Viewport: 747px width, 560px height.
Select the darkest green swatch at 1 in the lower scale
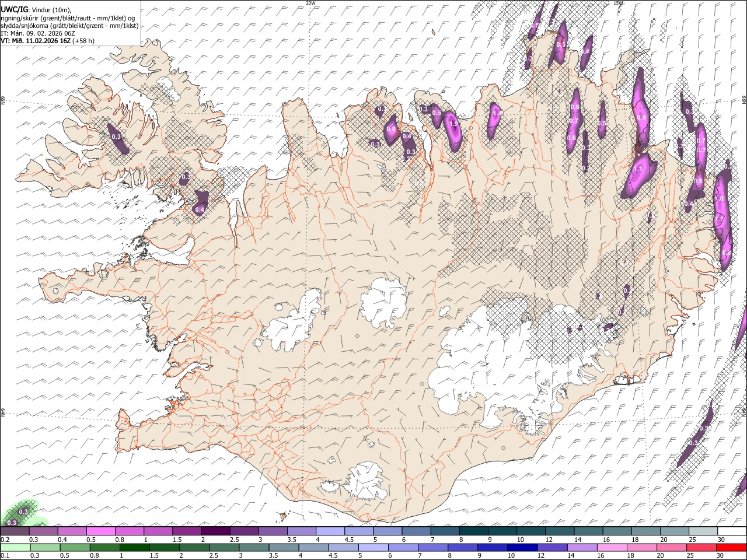click(135, 547)
